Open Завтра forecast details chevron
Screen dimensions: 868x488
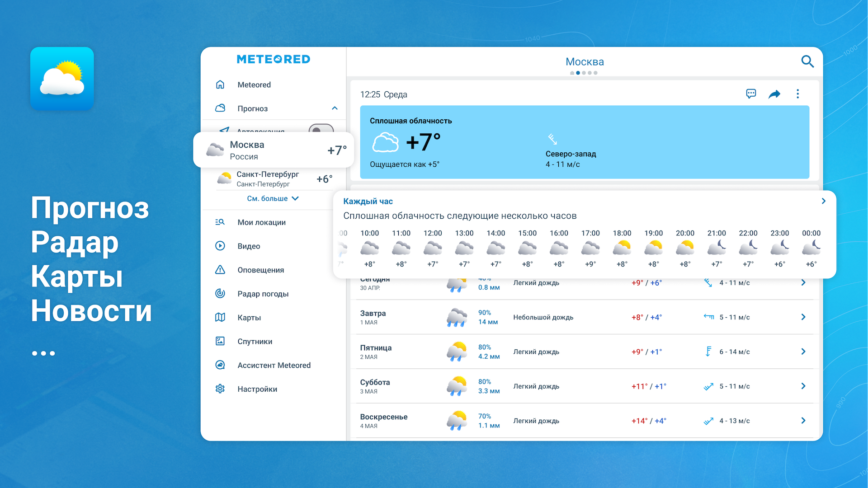tap(803, 317)
